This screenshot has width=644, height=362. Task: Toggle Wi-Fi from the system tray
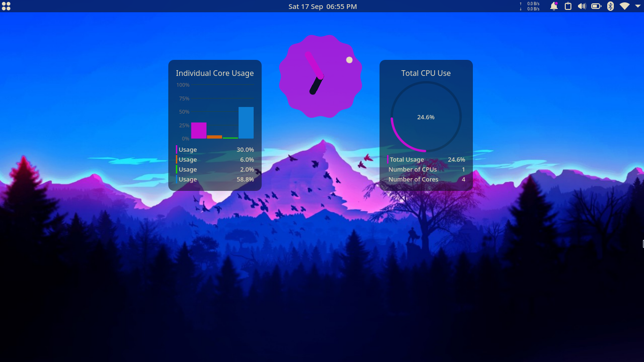[624, 6]
